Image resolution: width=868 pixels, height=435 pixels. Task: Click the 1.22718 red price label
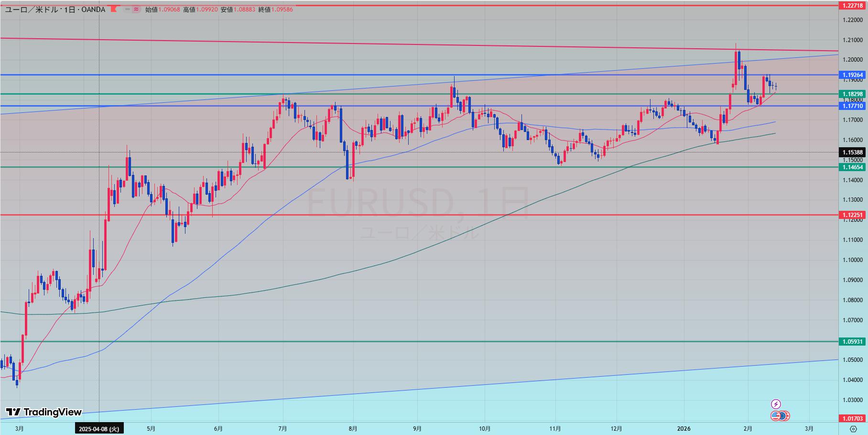click(x=852, y=6)
